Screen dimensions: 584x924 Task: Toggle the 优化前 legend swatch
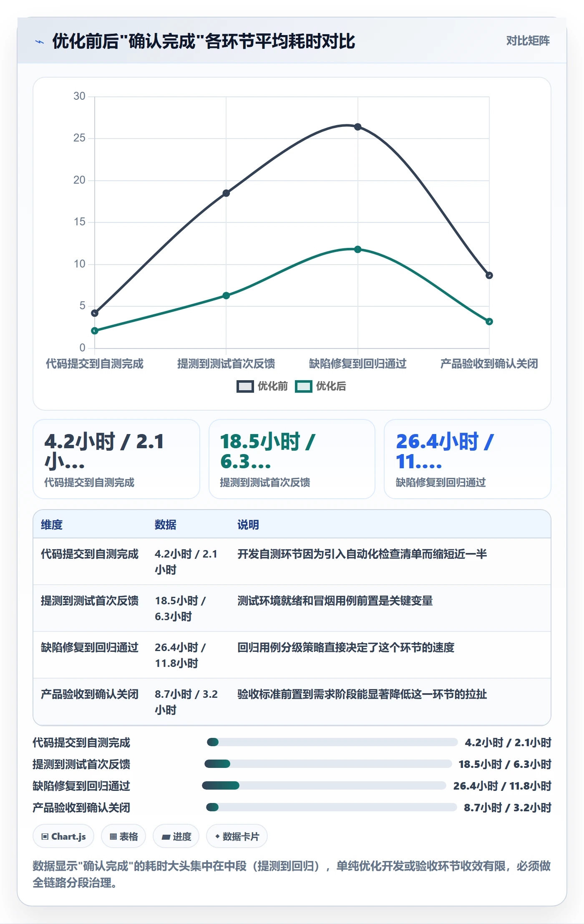[245, 386]
